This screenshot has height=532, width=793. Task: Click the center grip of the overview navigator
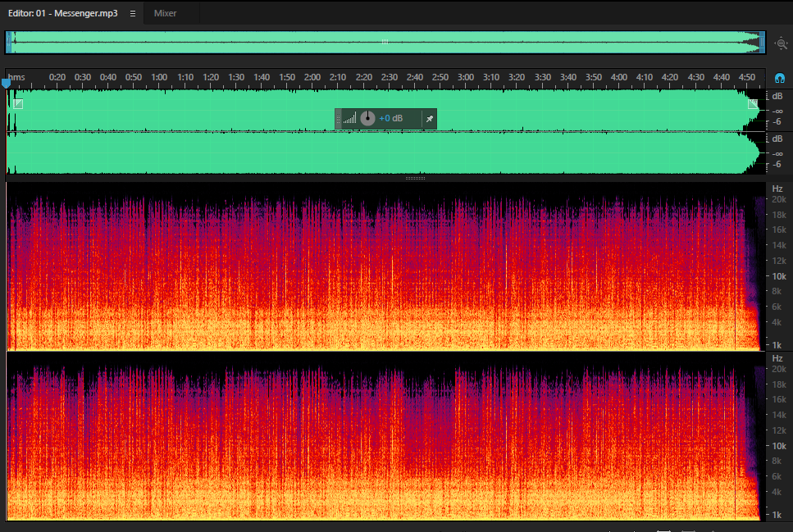point(385,42)
